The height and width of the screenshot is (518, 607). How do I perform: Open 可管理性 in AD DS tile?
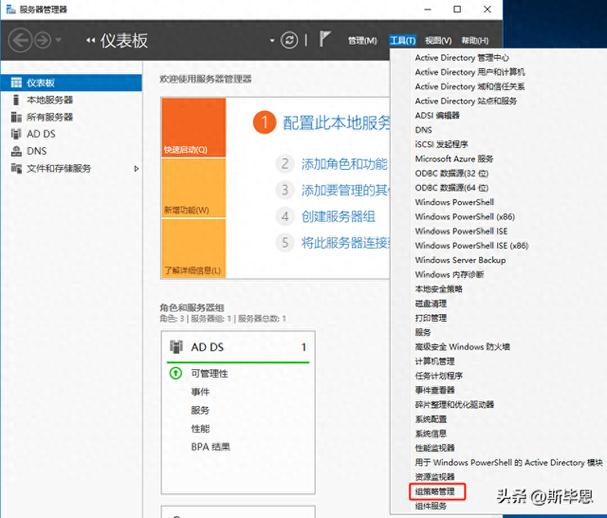[x=209, y=374]
